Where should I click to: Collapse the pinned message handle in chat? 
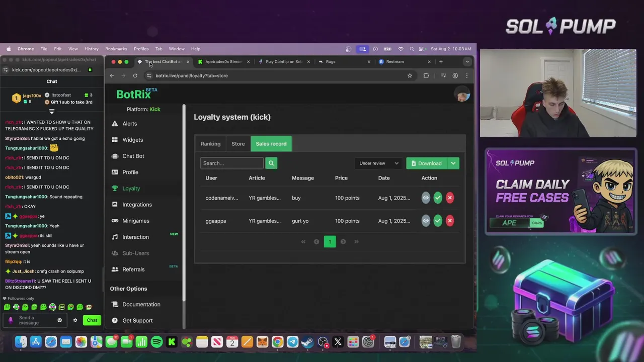(51, 111)
